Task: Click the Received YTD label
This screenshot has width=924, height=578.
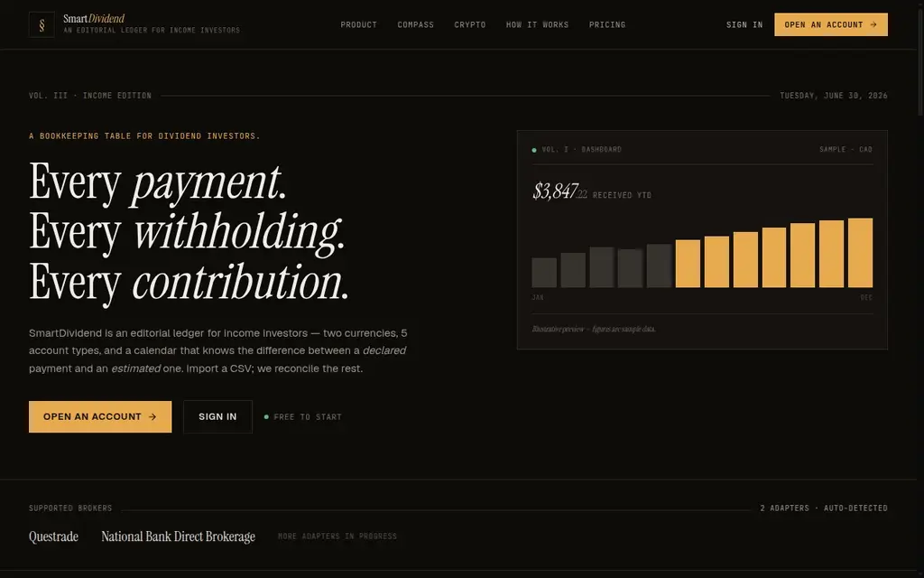Action: (x=622, y=195)
